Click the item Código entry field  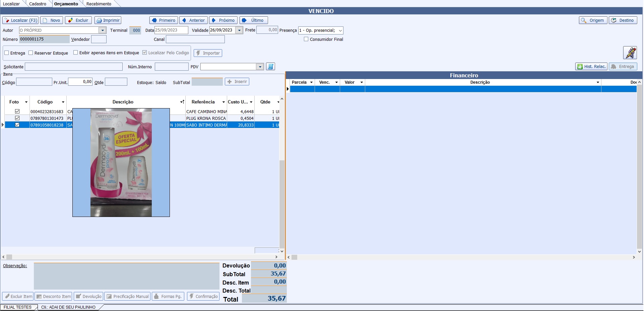[x=34, y=82]
